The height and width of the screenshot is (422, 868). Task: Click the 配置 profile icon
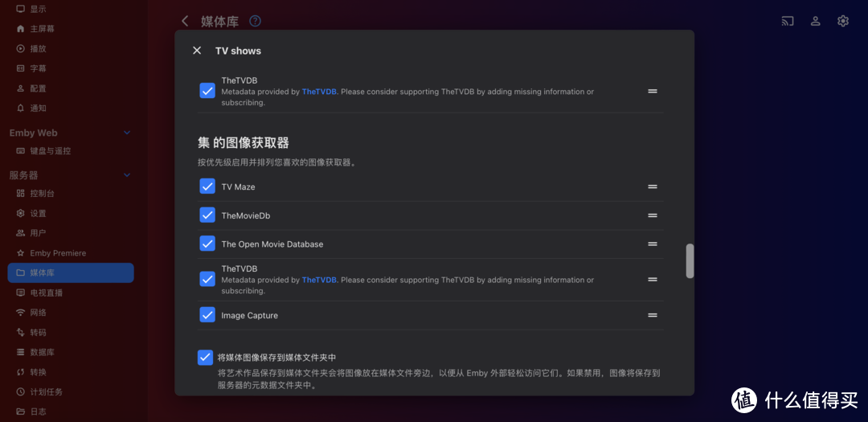(20, 88)
